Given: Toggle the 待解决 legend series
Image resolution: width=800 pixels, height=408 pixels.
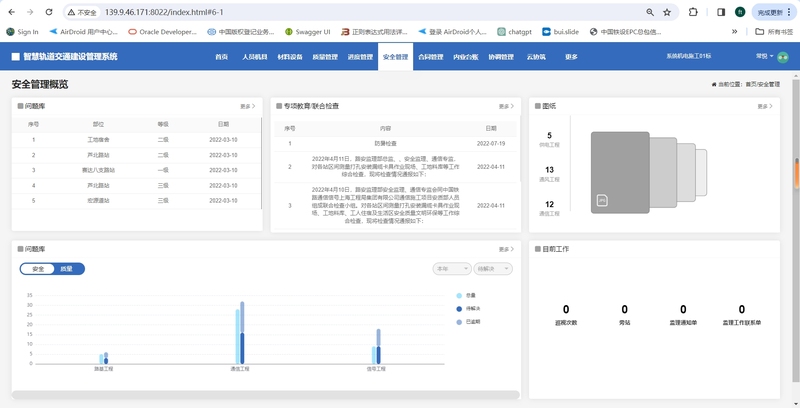Looking at the screenshot, I should point(468,309).
